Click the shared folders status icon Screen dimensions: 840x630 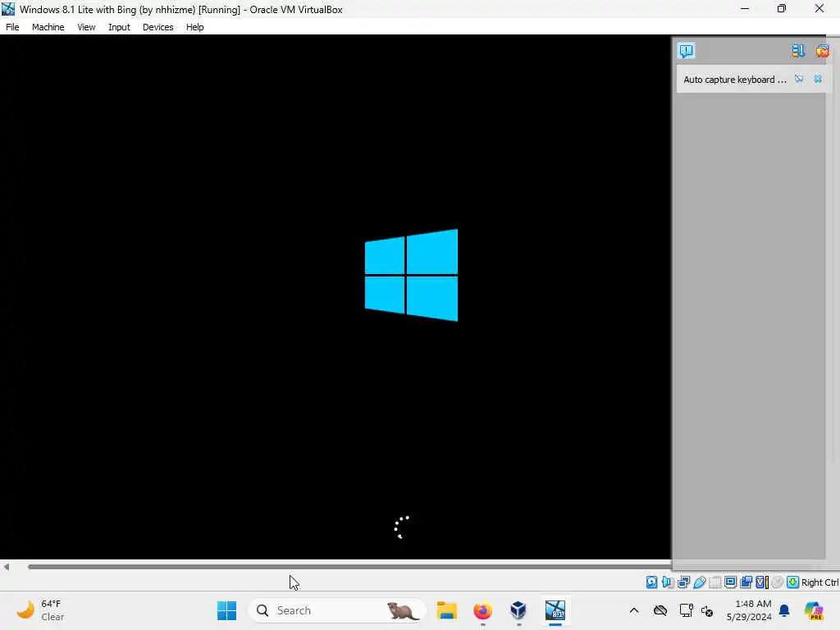pos(714,582)
